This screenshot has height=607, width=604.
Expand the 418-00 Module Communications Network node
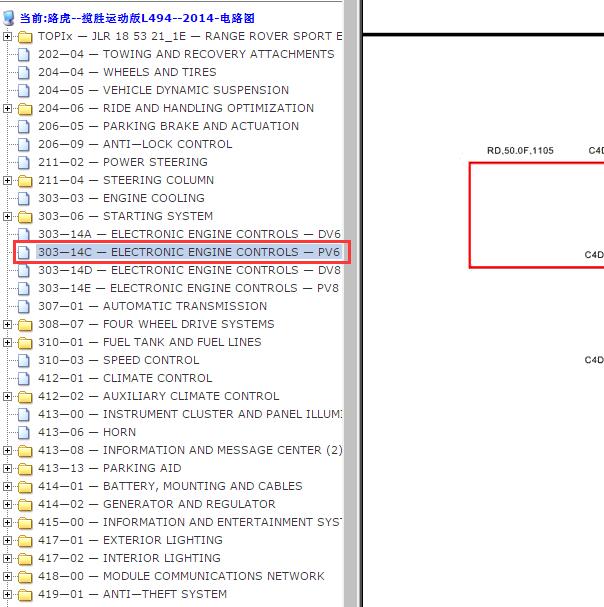point(7,576)
